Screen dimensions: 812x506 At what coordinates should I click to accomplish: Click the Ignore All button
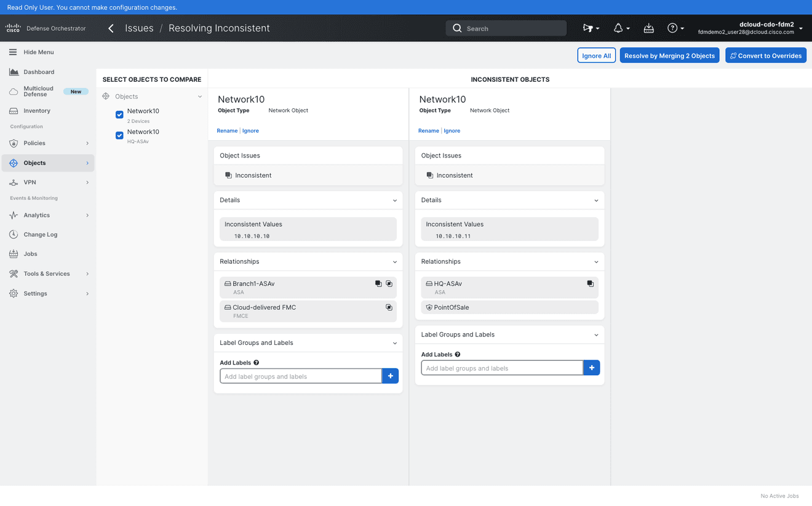point(596,55)
